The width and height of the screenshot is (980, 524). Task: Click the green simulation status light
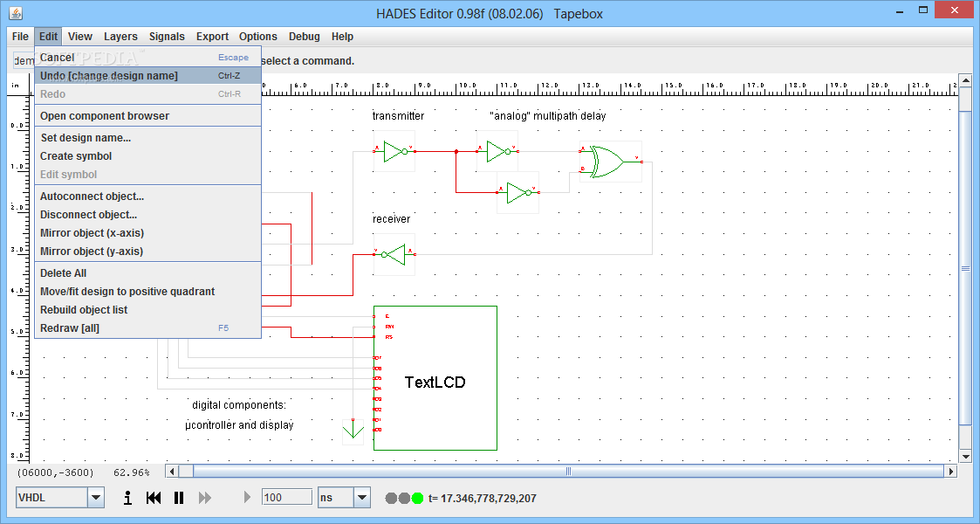(x=417, y=499)
